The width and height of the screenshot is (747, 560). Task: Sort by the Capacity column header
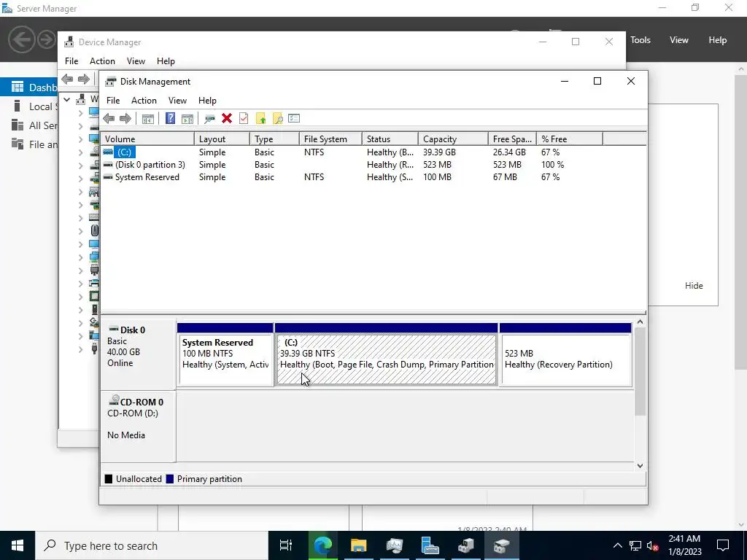coord(453,139)
